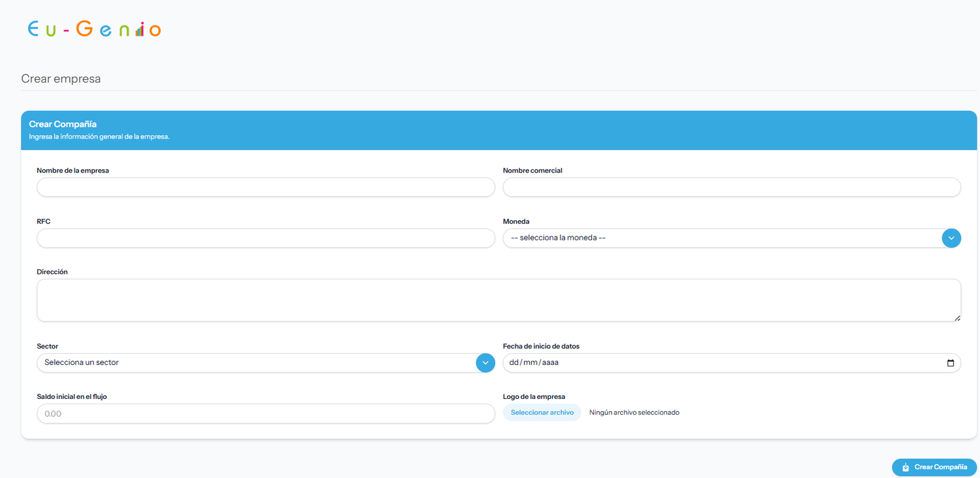Viewport: 980px width, 478px height.
Task: Click the Dirección textarea resize handle
Action: tap(957, 318)
